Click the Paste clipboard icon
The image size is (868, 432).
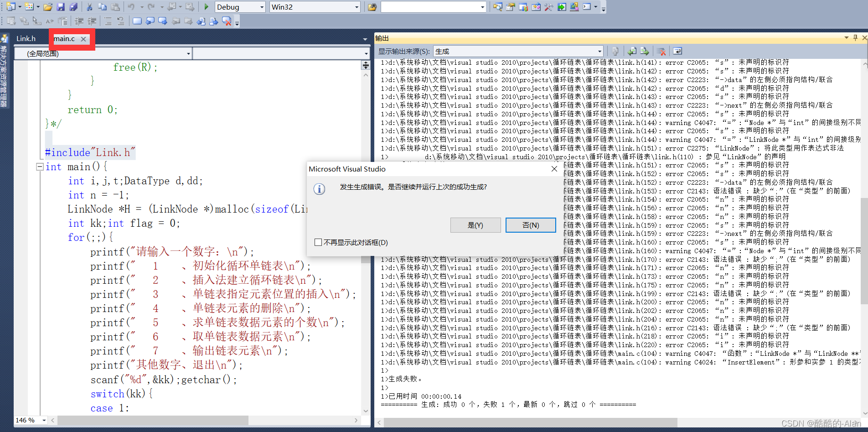116,7
